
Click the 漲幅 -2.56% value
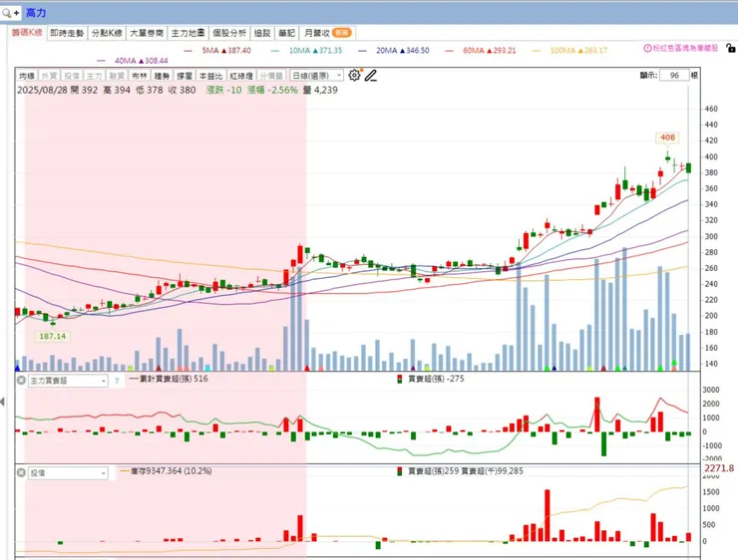point(272,90)
